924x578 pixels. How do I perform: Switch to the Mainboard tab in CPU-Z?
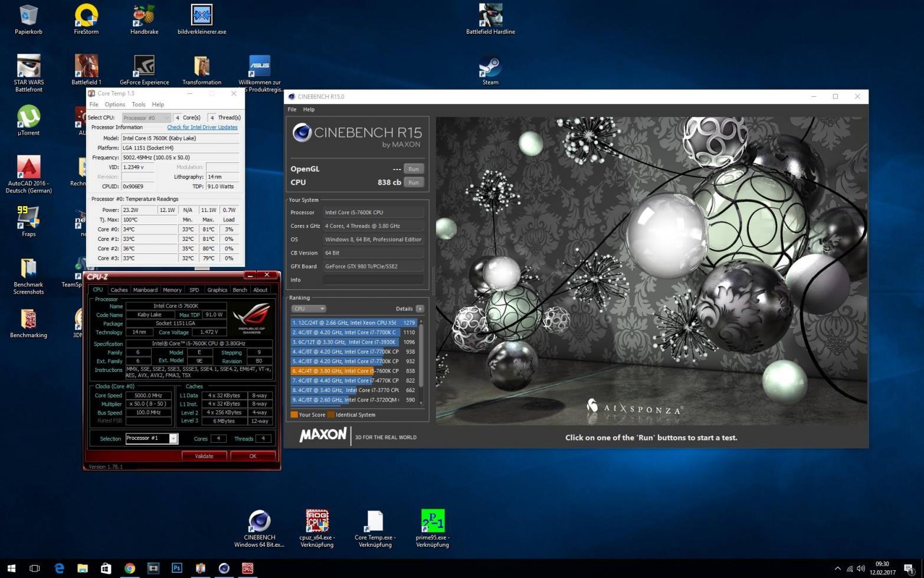[145, 290]
